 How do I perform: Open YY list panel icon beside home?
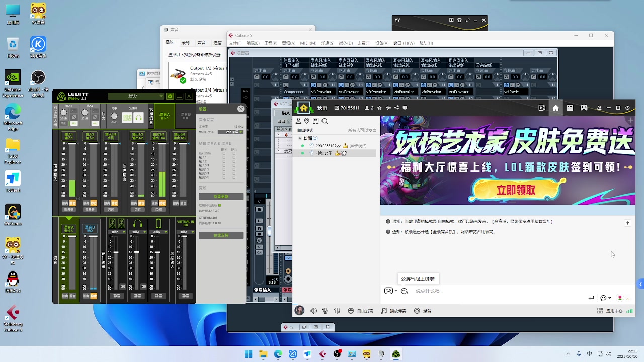point(570,108)
